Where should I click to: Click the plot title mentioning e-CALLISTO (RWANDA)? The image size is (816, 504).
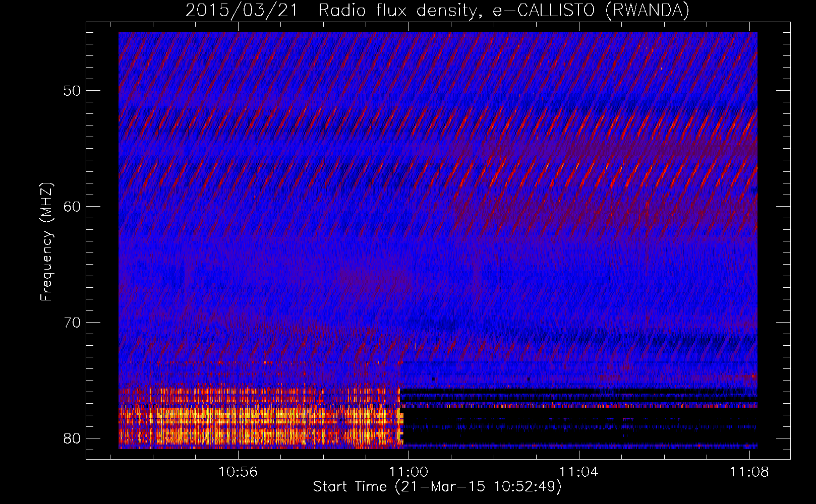[437, 10]
